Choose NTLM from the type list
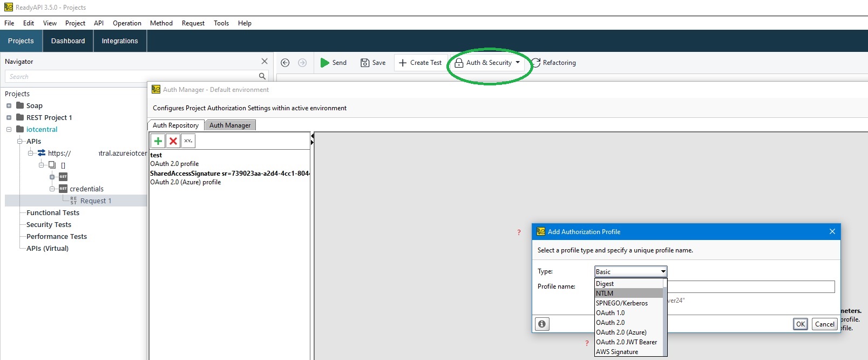This screenshot has height=360, width=868. point(629,294)
